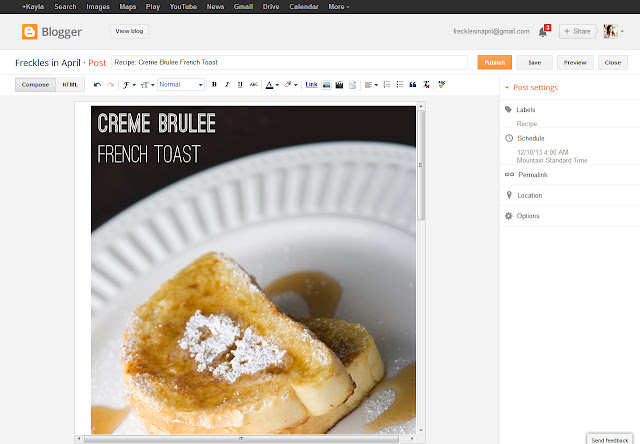Viewport: 640px width, 444px height.
Task: Click the 12/10/13 4:00 AM schedule text
Action: [x=542, y=152]
